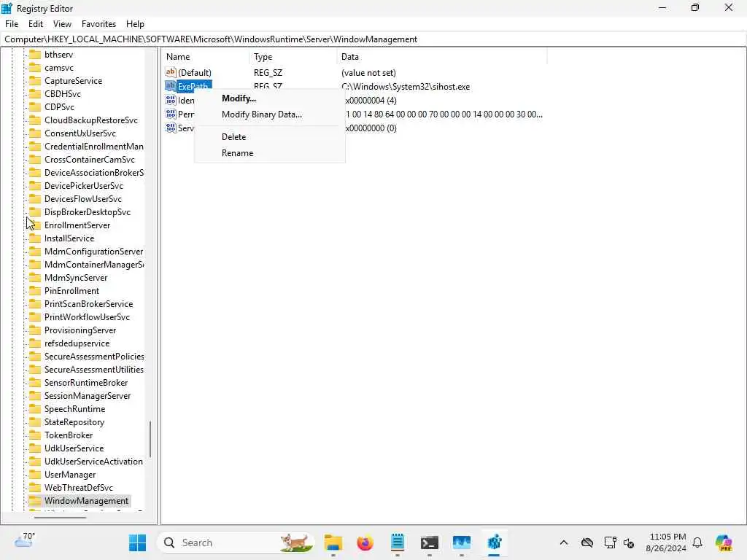747x560 pixels.
Task: Click the binary icon next to Serv value
Action: tap(171, 128)
